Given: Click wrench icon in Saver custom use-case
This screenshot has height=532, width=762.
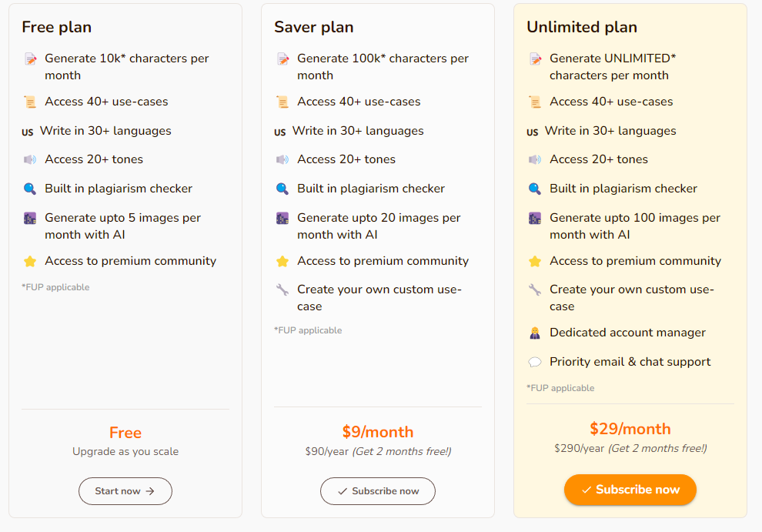Looking at the screenshot, I should (282, 289).
